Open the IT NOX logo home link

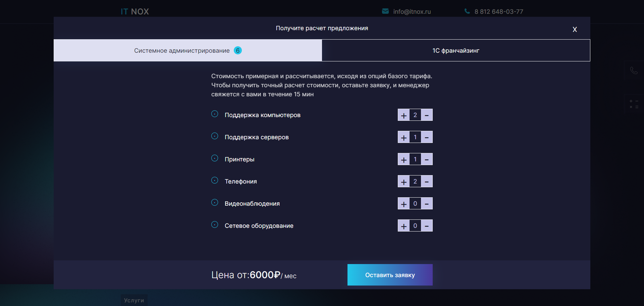(x=135, y=11)
